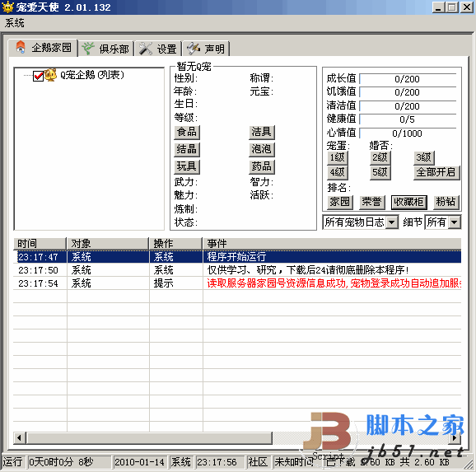Open the 设置 tab

[158, 49]
